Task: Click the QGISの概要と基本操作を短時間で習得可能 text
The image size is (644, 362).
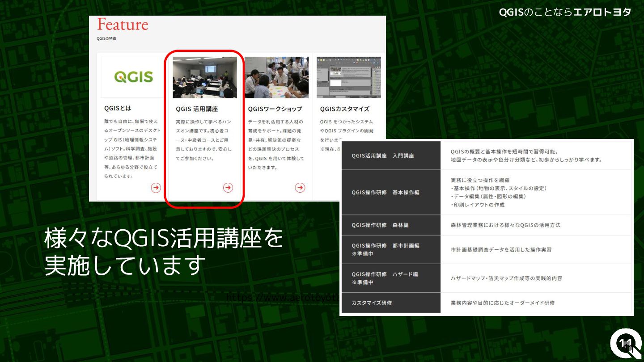Action: [504, 152]
